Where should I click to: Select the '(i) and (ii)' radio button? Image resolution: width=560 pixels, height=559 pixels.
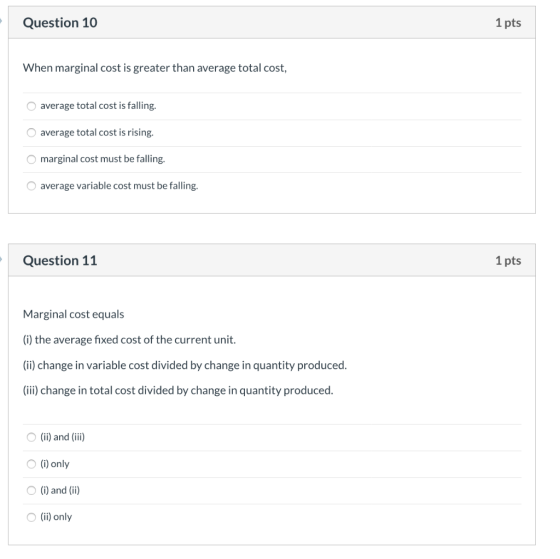click(31, 490)
